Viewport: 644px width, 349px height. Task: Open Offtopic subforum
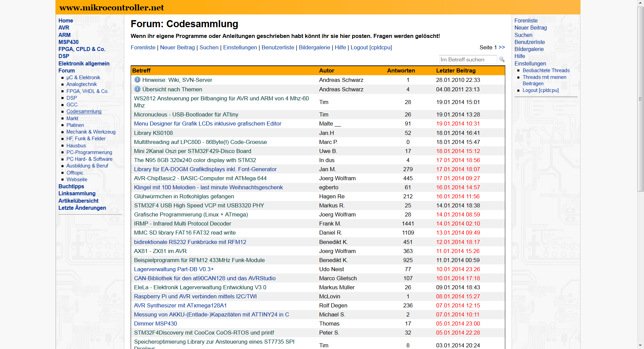click(x=75, y=173)
